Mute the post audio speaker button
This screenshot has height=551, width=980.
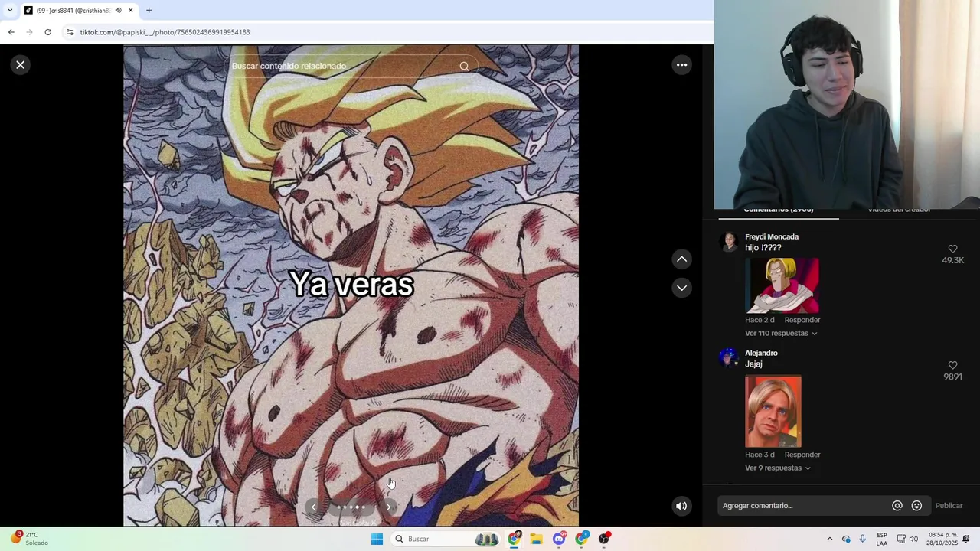(x=681, y=506)
